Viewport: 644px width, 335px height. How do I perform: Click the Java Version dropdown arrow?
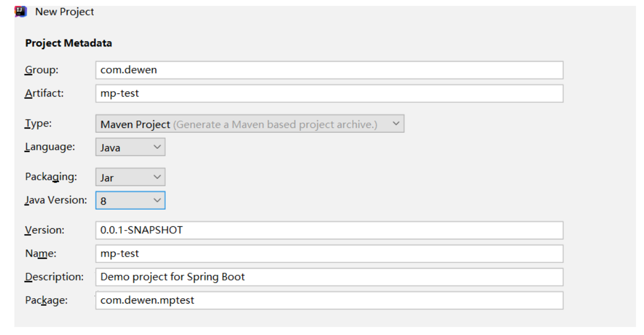pyautogui.click(x=157, y=201)
